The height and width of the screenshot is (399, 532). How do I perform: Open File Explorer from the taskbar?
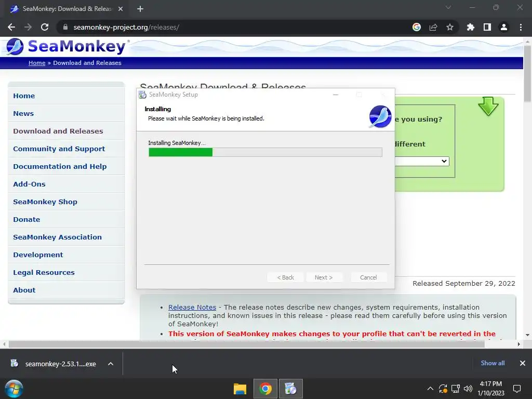pos(240,389)
